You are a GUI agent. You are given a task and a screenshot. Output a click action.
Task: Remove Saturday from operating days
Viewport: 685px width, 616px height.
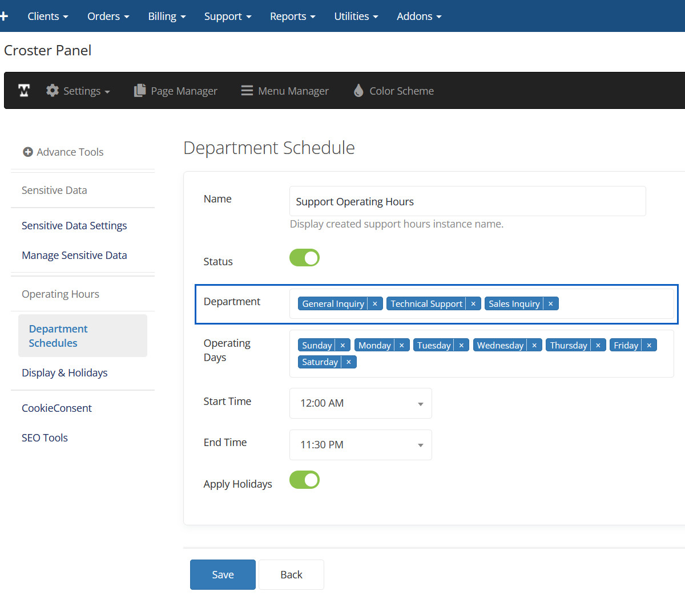348,362
